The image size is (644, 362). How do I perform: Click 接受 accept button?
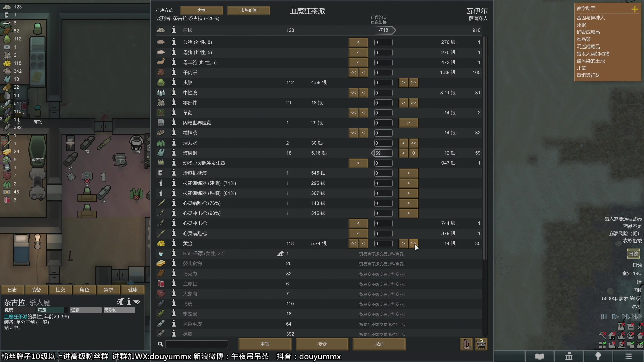pos(322,344)
